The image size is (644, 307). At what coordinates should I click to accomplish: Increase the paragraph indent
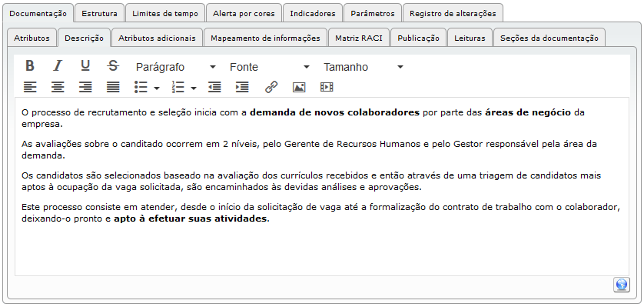(x=242, y=87)
